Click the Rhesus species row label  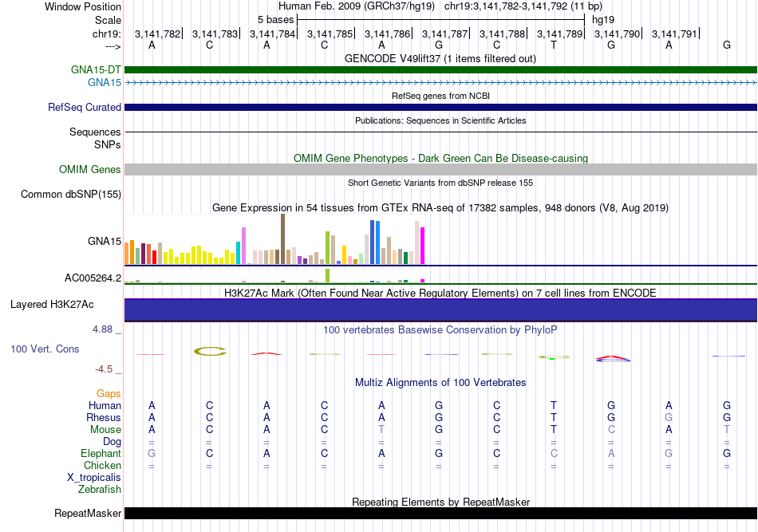pyautogui.click(x=104, y=417)
